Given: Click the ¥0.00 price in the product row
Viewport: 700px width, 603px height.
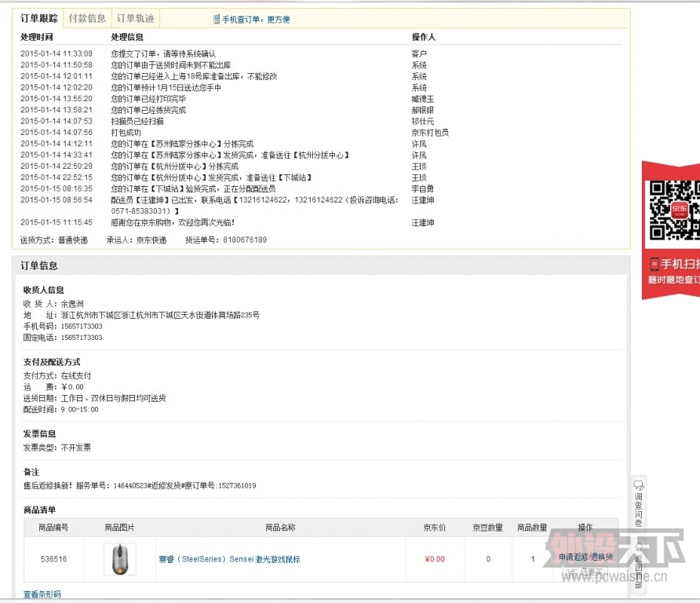Looking at the screenshot, I should pyautogui.click(x=435, y=559).
